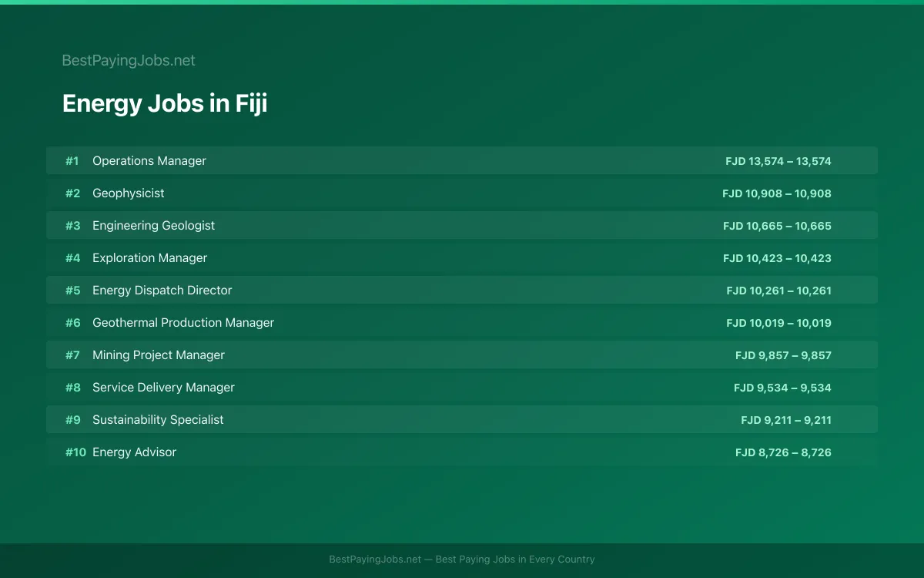Select Geothermal Production Manager listing

(x=462, y=323)
